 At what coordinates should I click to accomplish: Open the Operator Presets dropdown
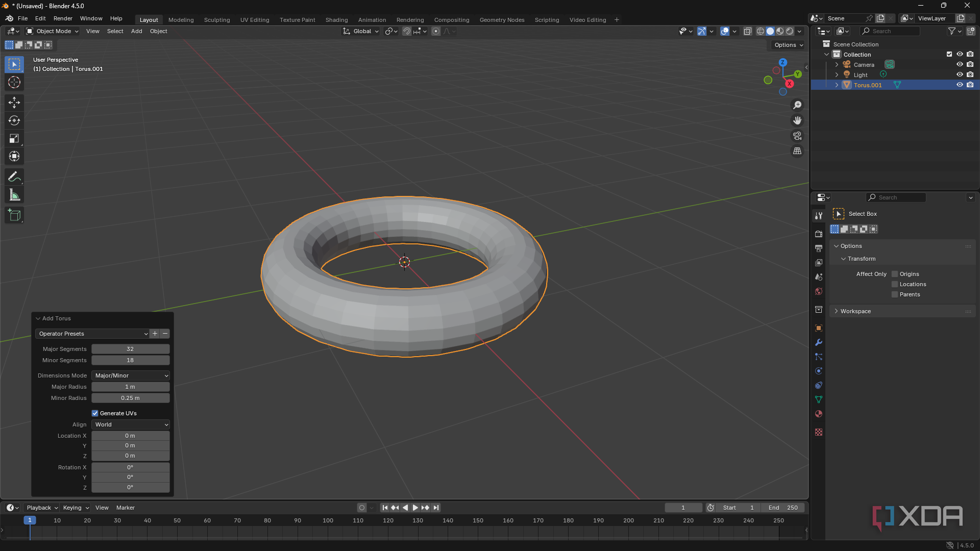pyautogui.click(x=92, y=334)
